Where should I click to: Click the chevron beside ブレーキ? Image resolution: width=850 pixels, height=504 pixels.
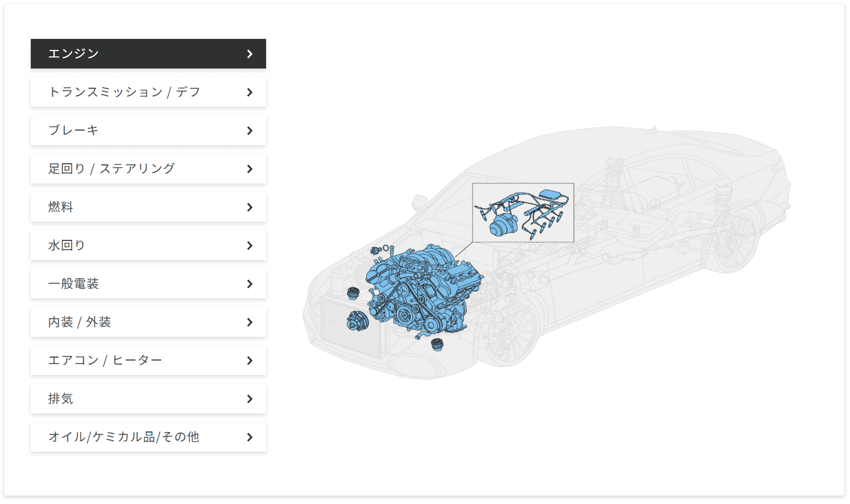point(250,131)
